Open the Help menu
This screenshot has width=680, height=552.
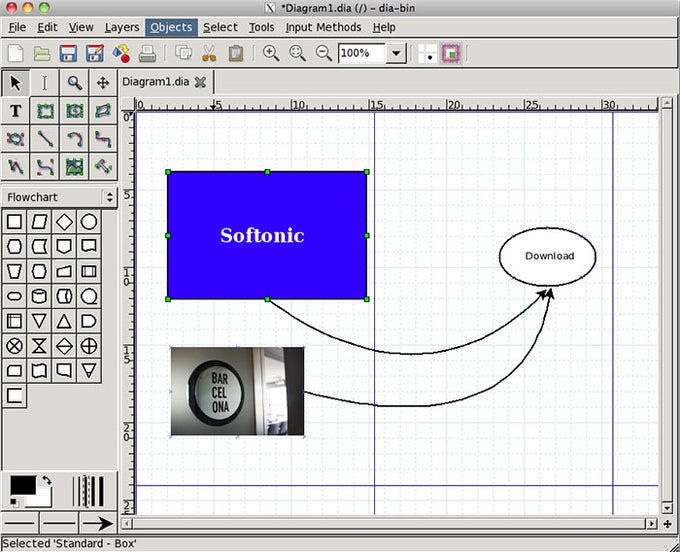[x=384, y=27]
